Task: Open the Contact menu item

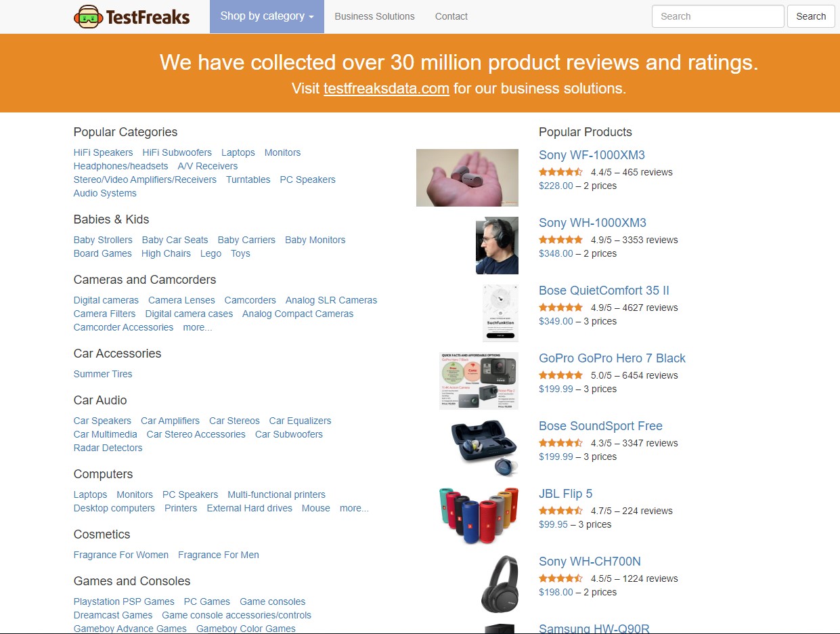Action: [x=451, y=16]
